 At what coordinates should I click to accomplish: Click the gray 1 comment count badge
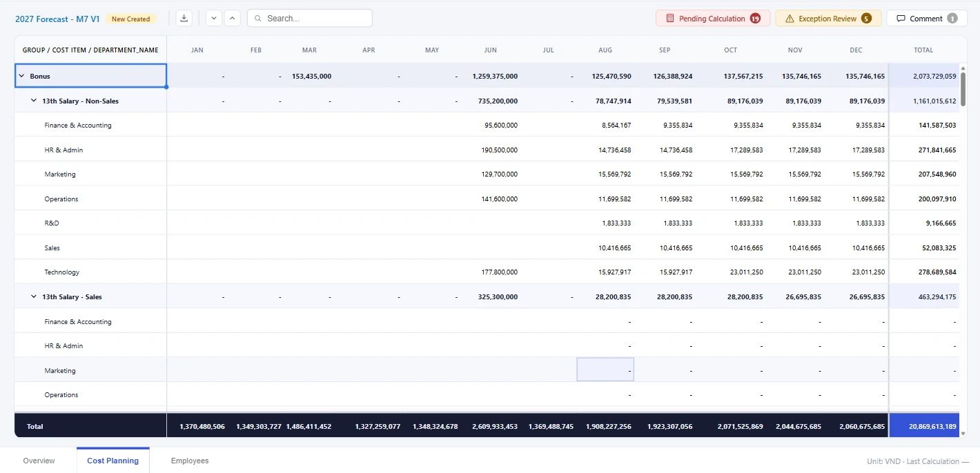[952, 19]
